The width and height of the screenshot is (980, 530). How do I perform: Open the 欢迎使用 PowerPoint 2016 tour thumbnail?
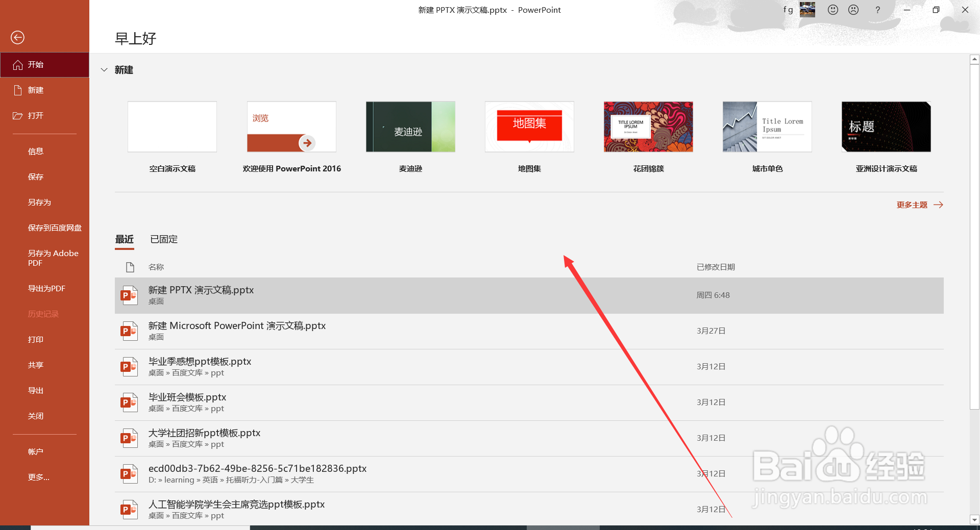(291, 127)
